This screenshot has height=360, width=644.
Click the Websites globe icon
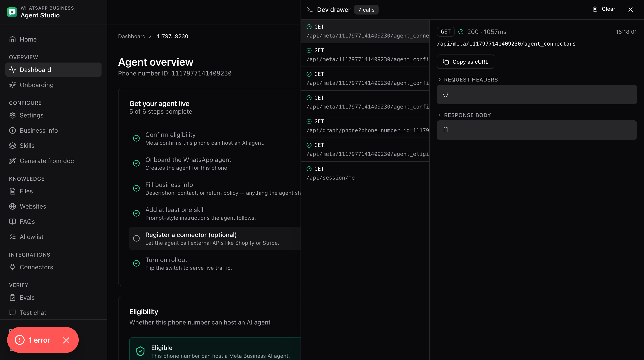(13, 206)
